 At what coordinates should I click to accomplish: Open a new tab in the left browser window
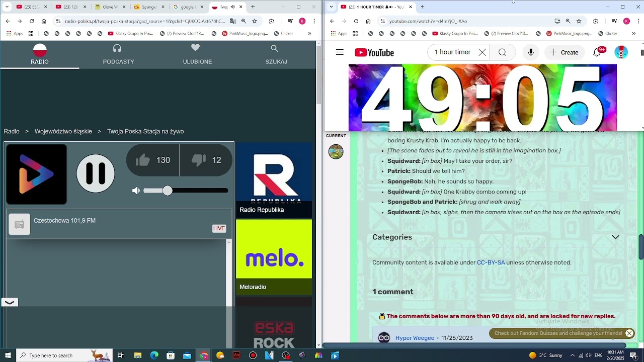coord(253,7)
